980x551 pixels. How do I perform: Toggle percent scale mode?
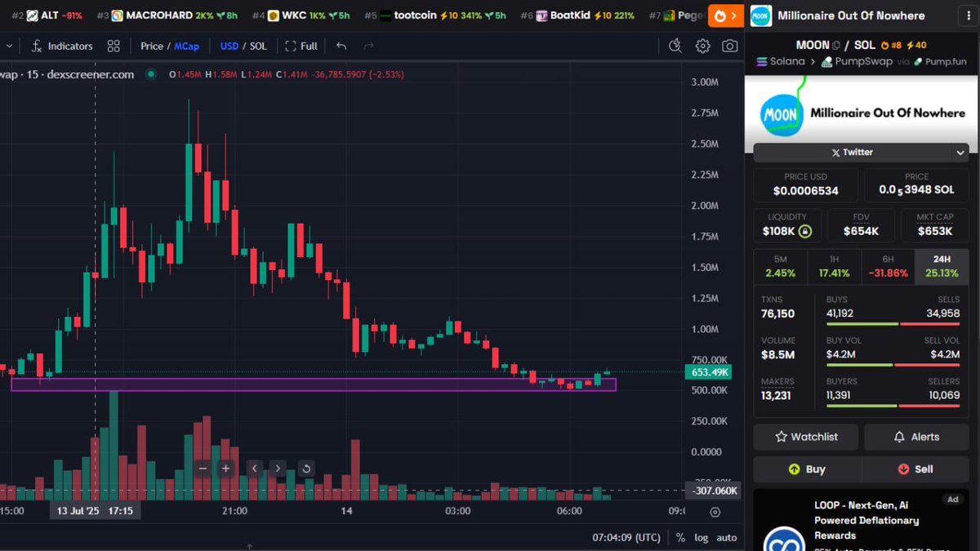click(680, 537)
